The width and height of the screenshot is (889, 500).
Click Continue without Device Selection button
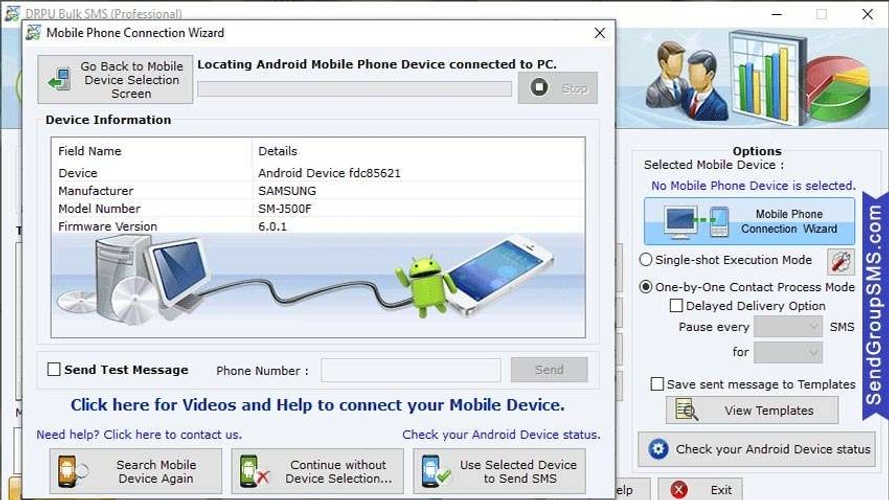pos(318,471)
